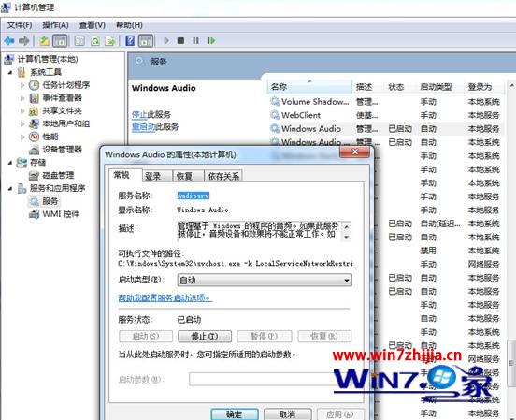Viewport: 516px width, 420px height.
Task: Select 任务计划程序 in the tree
Action: (65, 85)
